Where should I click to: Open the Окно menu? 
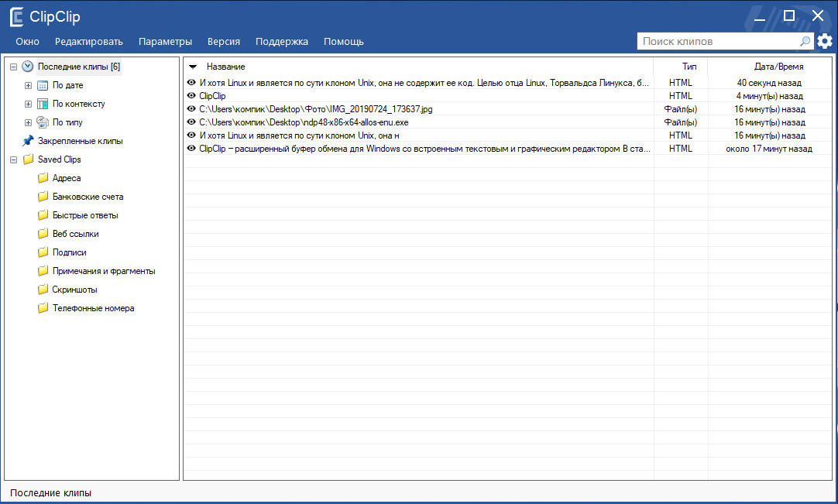pyautogui.click(x=27, y=42)
